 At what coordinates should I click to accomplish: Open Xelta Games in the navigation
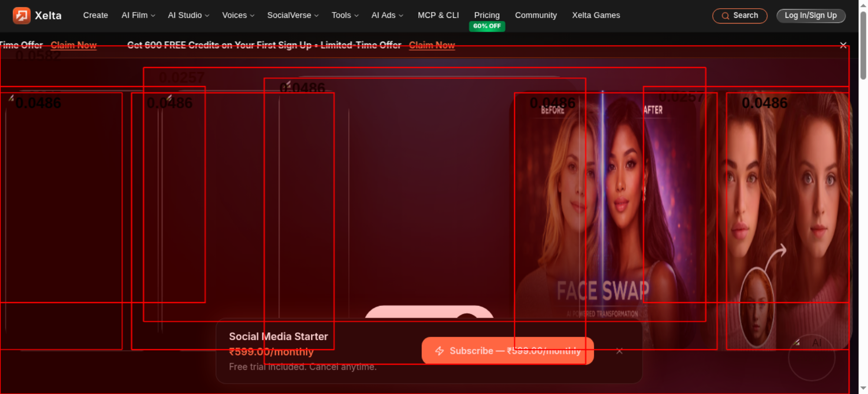click(x=596, y=15)
